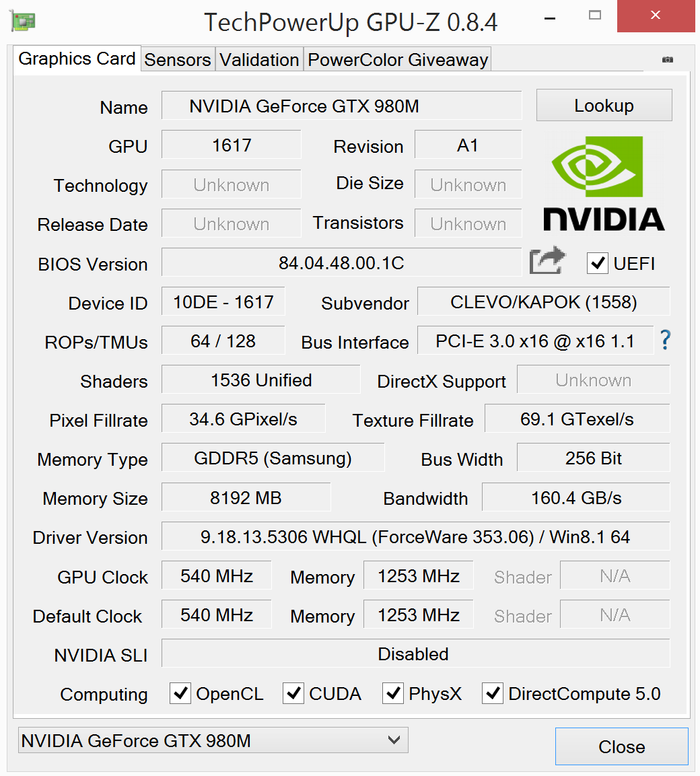Click the Name field showing GTX 980M
This screenshot has height=776, width=700.
[341, 106]
